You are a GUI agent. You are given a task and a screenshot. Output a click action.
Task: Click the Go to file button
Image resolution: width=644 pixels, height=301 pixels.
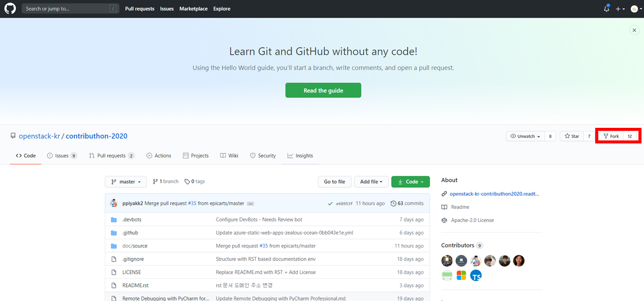335,182
